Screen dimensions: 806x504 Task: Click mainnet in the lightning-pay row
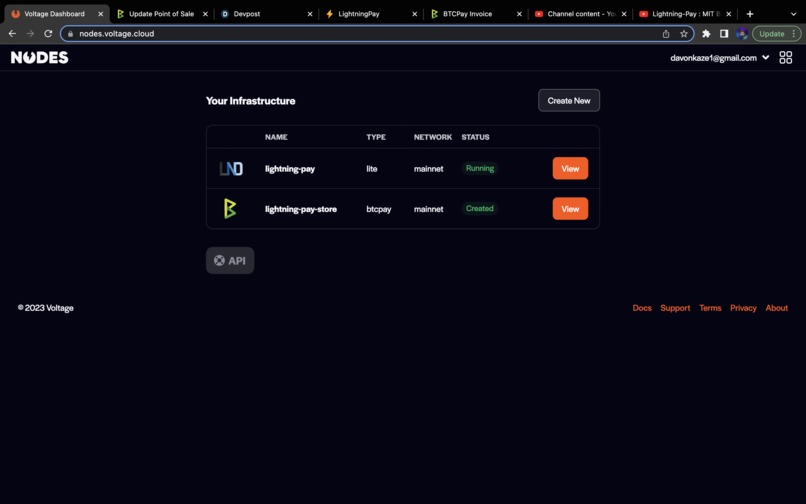(429, 169)
